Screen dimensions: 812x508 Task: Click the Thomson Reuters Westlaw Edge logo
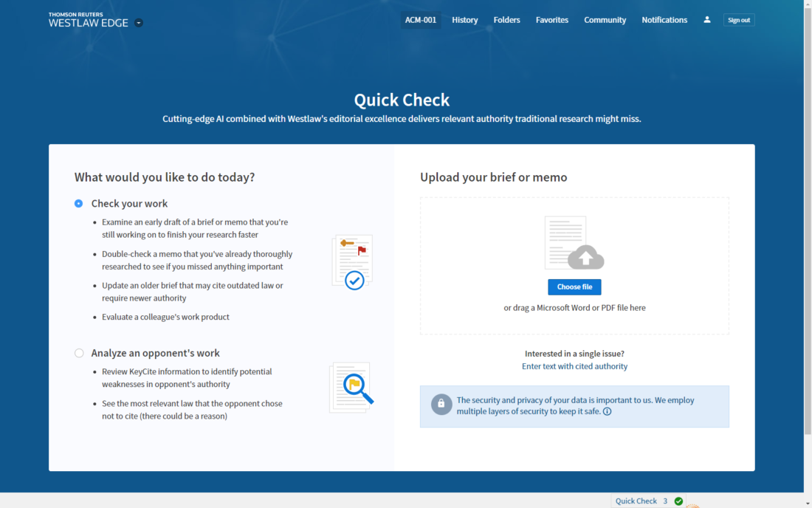click(x=89, y=20)
